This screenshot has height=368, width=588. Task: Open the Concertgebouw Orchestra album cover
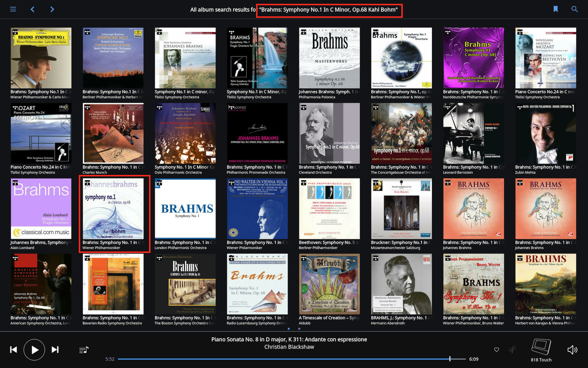coord(401,133)
